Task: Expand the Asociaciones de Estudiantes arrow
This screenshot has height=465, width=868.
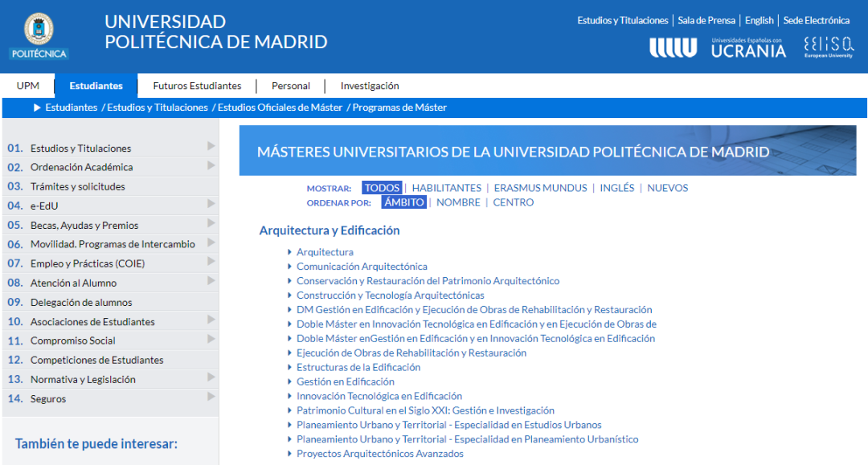Action: [x=211, y=320]
